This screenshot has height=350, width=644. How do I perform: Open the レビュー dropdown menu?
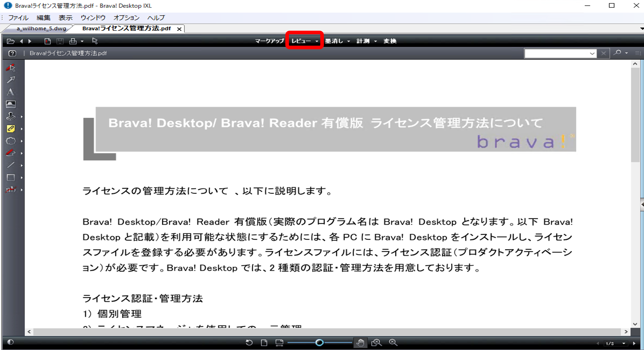(305, 41)
